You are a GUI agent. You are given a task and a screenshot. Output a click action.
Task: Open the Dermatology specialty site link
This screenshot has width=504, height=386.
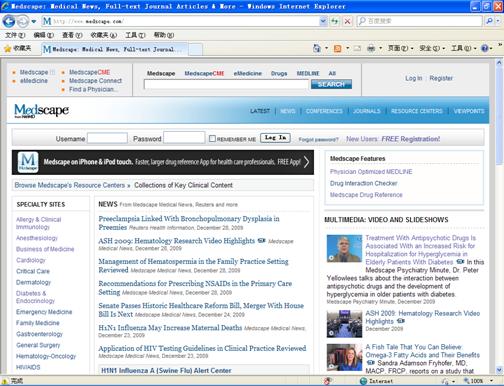[33, 282]
